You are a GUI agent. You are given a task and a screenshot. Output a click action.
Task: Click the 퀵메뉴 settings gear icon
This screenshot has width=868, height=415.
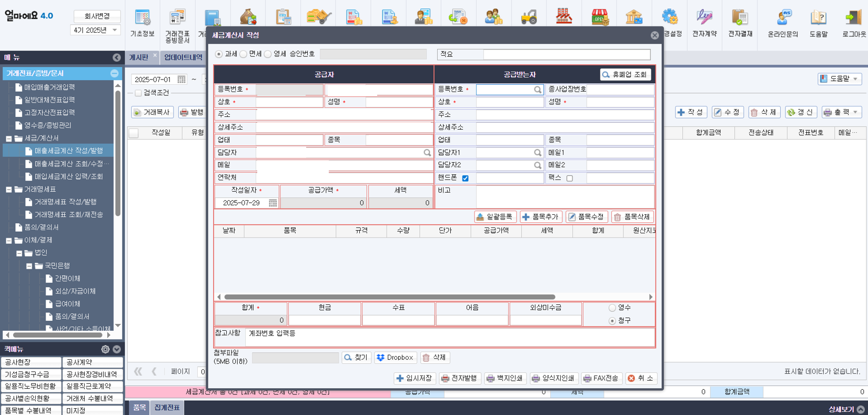click(x=105, y=349)
